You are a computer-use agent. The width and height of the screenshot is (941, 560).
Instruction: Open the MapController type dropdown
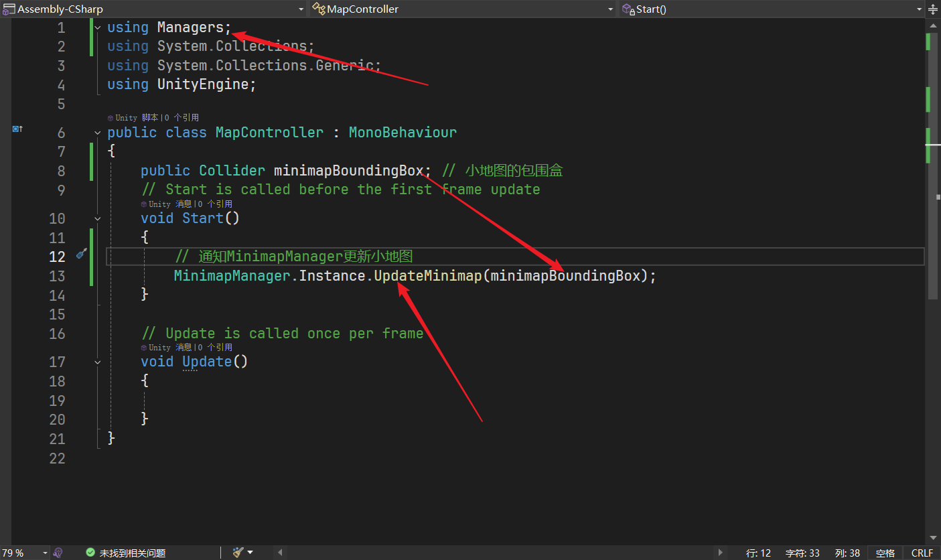[610, 9]
